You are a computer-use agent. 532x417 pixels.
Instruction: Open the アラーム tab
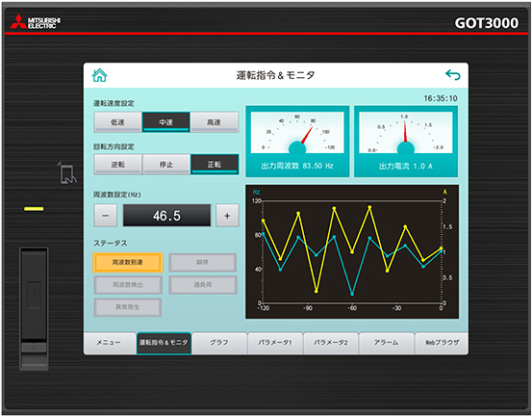386,343
